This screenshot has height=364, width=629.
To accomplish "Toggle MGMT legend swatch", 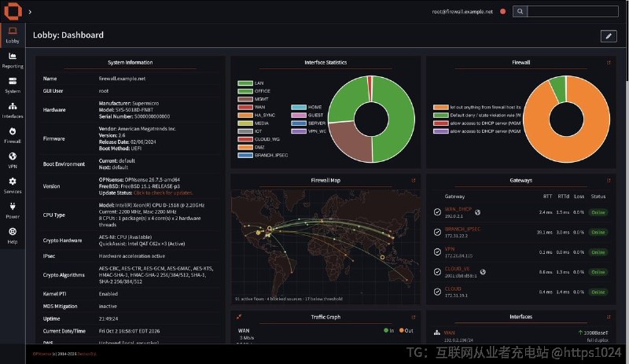I will (x=245, y=99).
